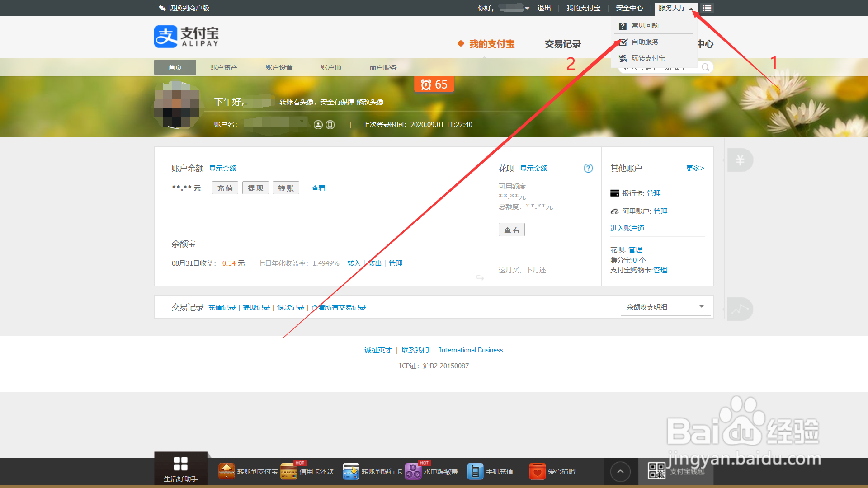Open the 余额收支明细 dropdown

coord(665,306)
